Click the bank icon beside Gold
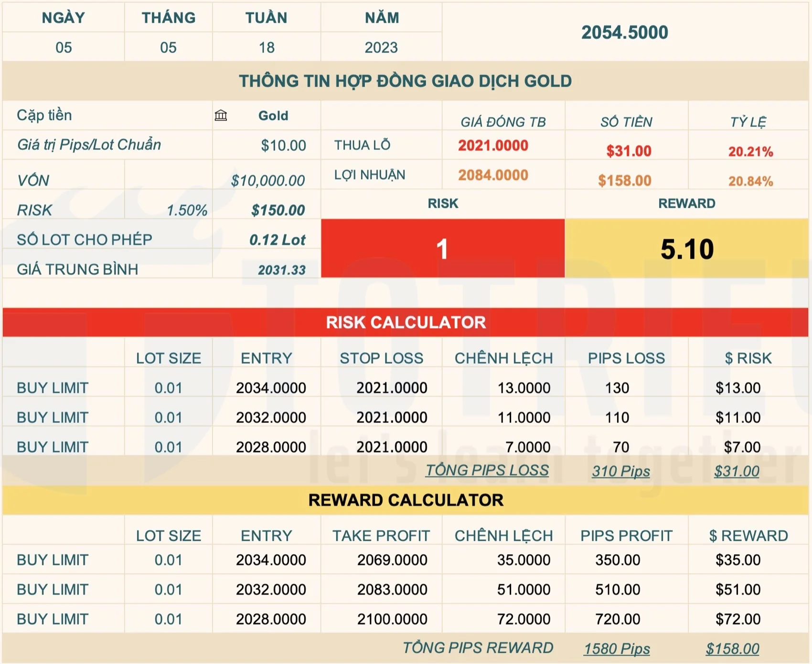Screen dimensions: 812x664 221,116
